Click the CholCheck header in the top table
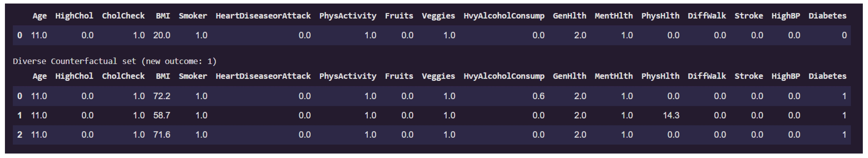This screenshot has height=158, width=868. pos(123,16)
